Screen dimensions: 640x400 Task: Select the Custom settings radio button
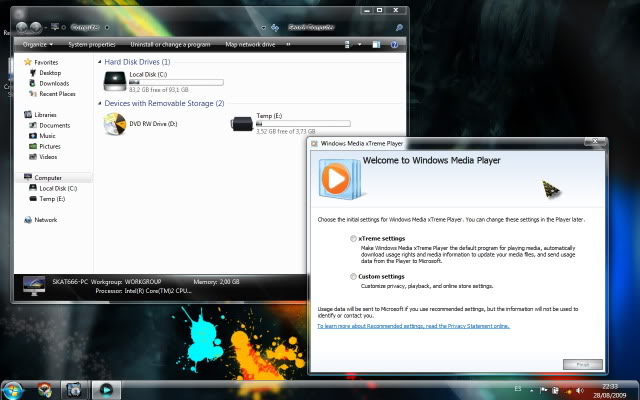pyautogui.click(x=353, y=276)
